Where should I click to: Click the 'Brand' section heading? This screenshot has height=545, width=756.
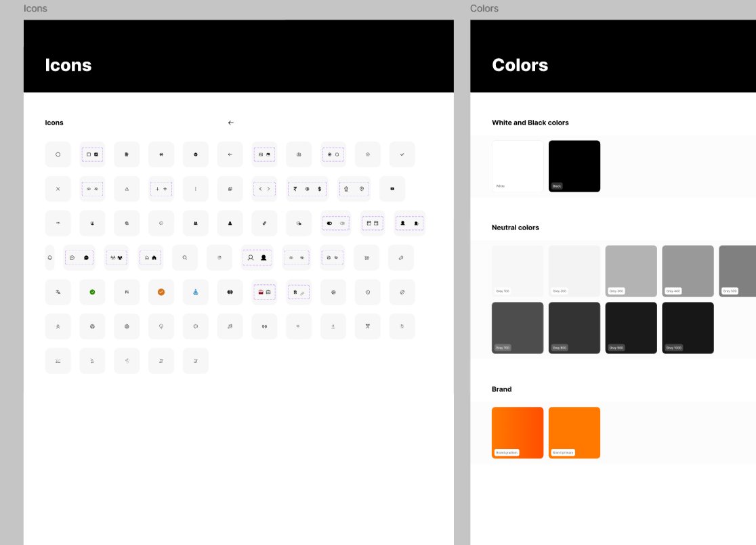(501, 389)
